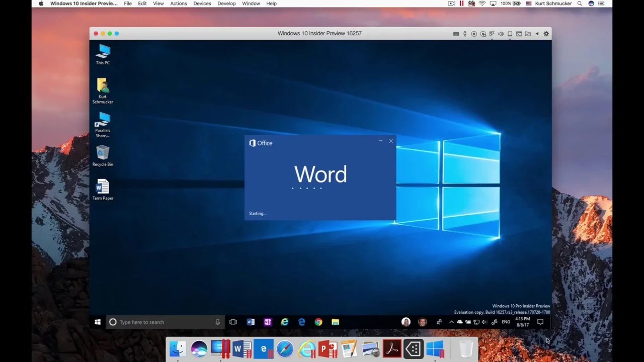Open the CD/DVD device icon in Parallels toolbar
Viewport: 644px width, 362px height.
474,33
